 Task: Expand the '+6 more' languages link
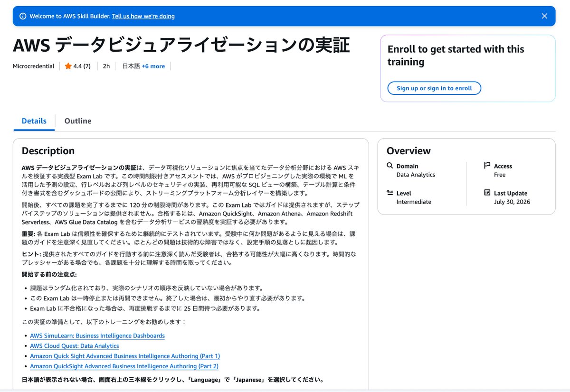pyautogui.click(x=153, y=66)
